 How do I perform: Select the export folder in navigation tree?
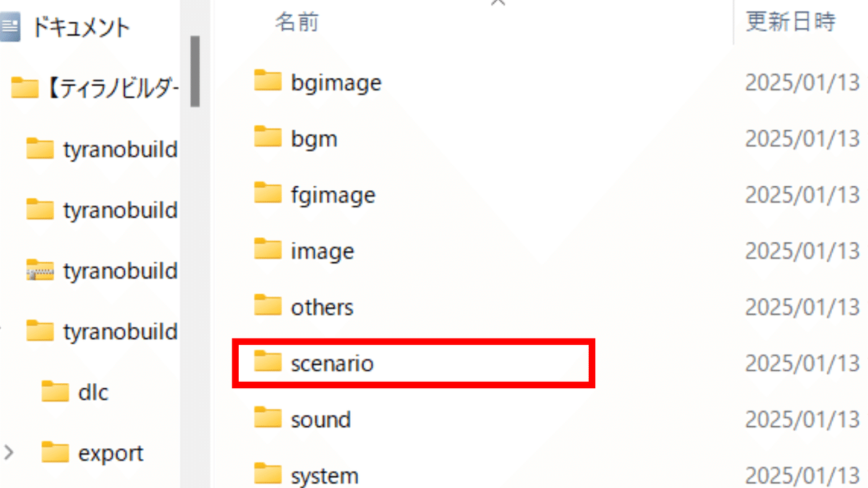[x=93, y=453]
